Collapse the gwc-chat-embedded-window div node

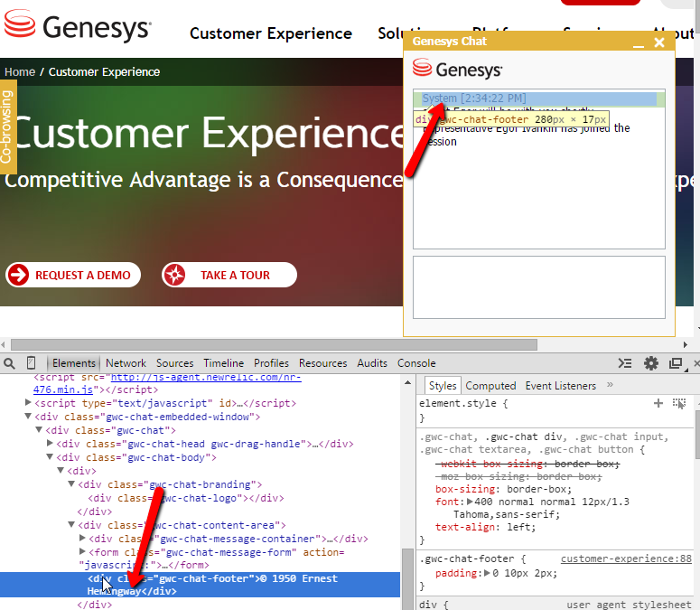click(28, 417)
